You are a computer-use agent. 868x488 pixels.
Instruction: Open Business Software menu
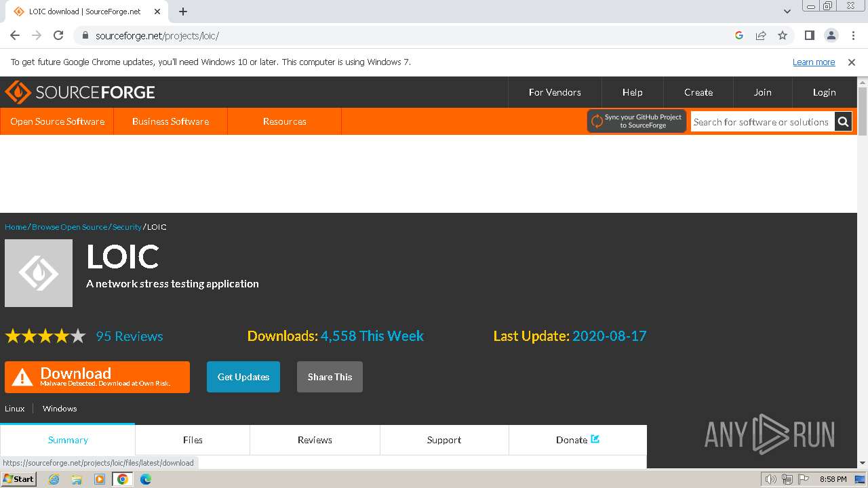170,121
